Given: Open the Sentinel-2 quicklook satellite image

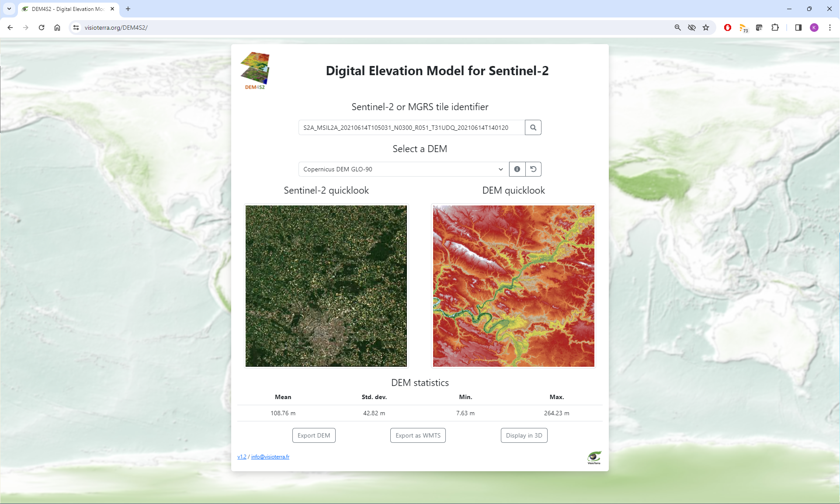Looking at the screenshot, I should coord(326,286).
